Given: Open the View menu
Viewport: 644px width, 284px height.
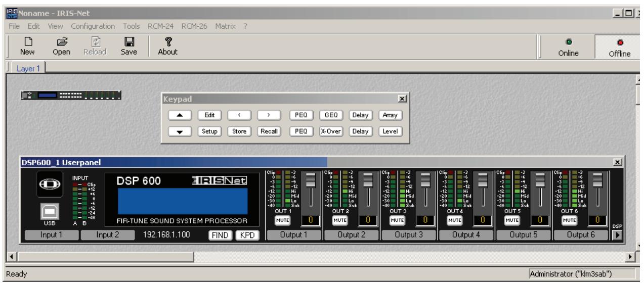Looking at the screenshot, I should tap(56, 26).
